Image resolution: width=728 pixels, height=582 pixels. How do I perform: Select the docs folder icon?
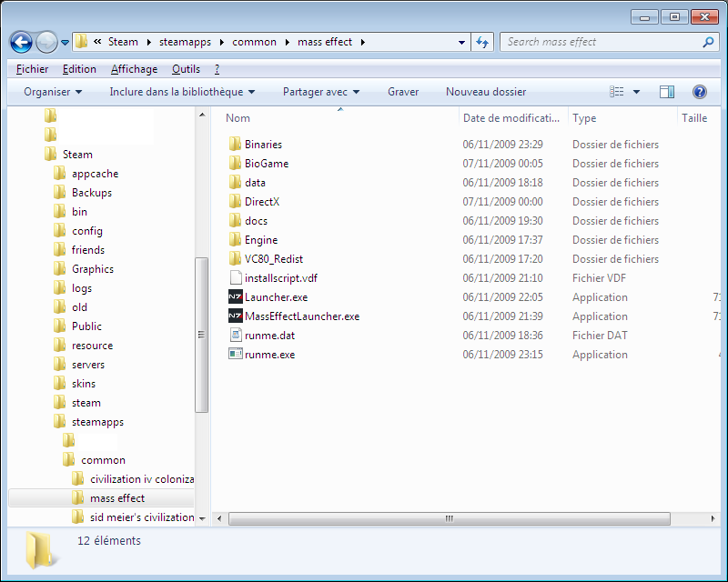[x=235, y=220]
